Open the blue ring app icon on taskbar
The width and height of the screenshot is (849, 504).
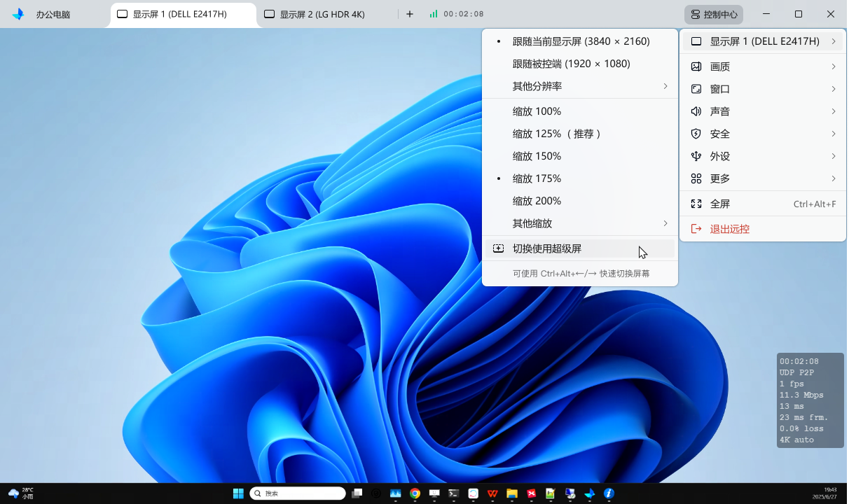473,493
